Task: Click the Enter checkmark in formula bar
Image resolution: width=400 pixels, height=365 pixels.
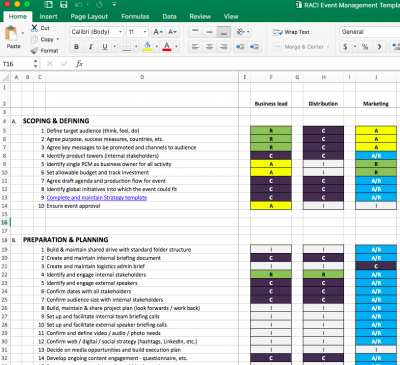Action: (64, 64)
